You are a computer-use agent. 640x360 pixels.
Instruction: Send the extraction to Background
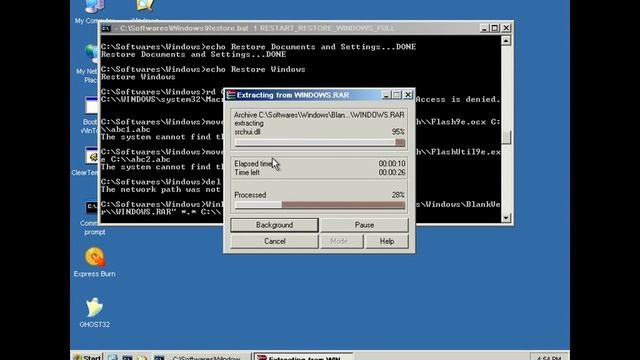[x=274, y=225]
